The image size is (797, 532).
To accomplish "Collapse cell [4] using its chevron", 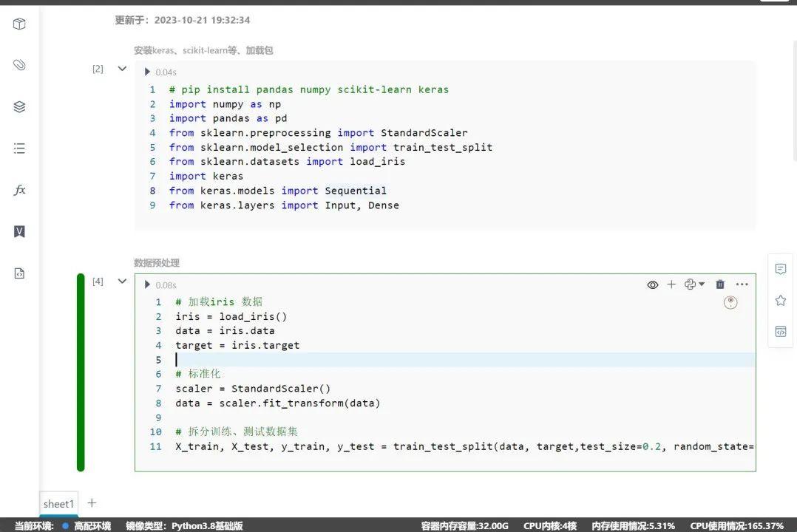I will pos(122,281).
